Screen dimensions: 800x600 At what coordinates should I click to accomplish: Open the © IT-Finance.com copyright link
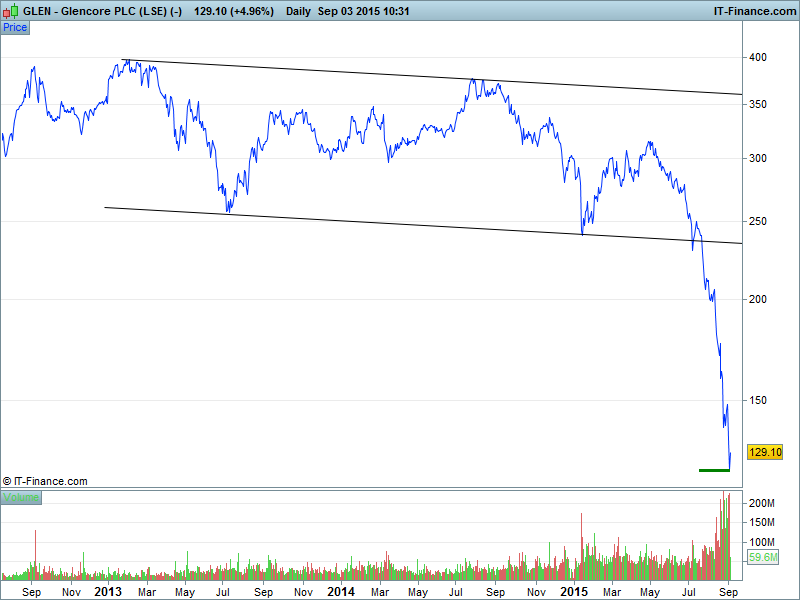pyautogui.click(x=45, y=481)
